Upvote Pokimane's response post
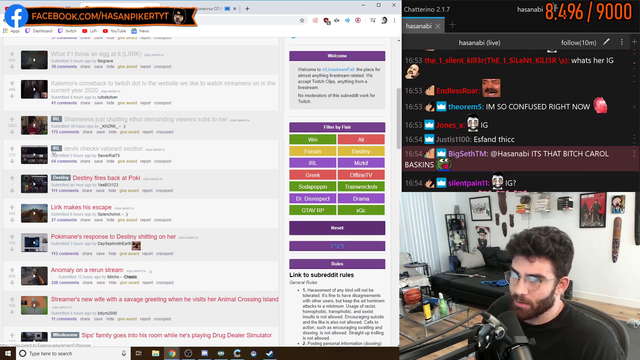This screenshot has width=640, height=360. [x=12, y=237]
